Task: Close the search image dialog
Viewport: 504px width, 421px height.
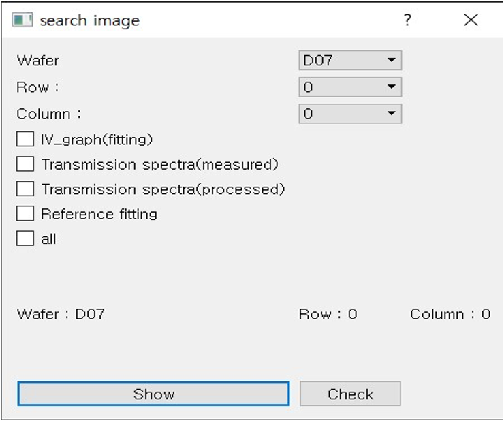Action: tap(471, 20)
